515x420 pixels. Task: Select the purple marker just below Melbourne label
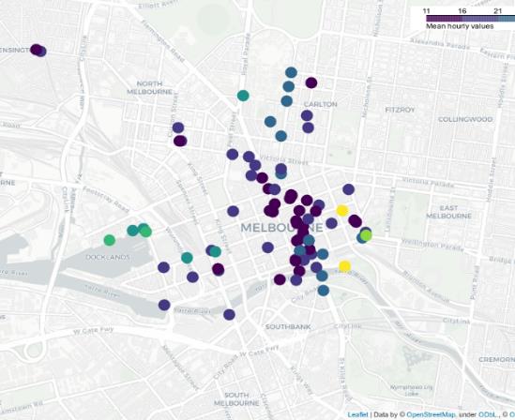coord(268,247)
